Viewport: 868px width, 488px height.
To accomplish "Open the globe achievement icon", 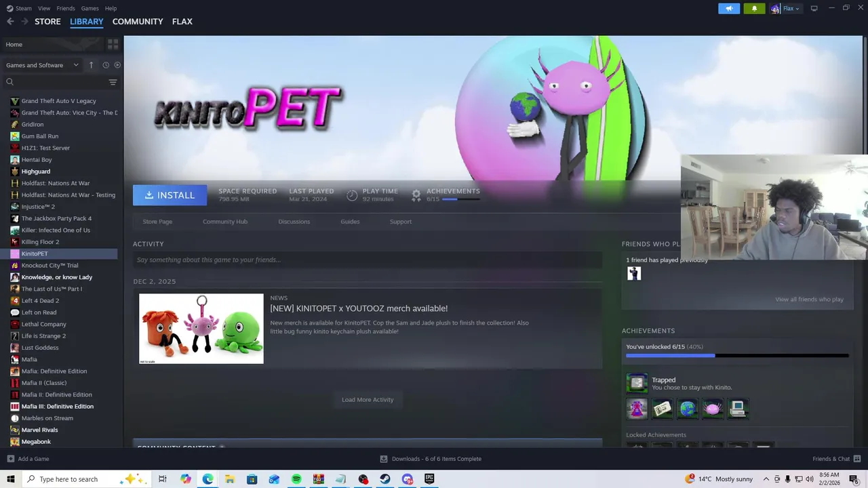I will (688, 409).
